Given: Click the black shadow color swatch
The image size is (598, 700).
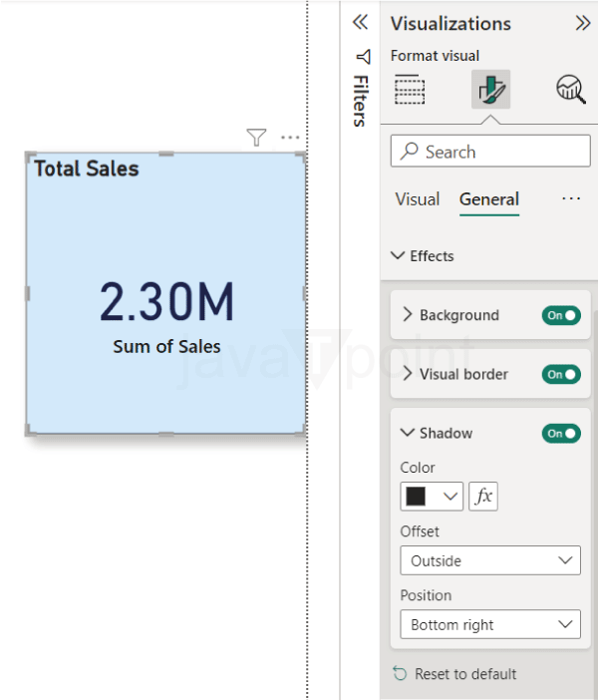Looking at the screenshot, I should (x=416, y=496).
